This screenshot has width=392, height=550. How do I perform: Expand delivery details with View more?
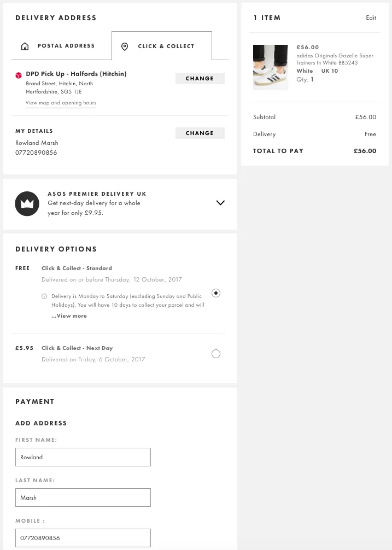tap(69, 316)
